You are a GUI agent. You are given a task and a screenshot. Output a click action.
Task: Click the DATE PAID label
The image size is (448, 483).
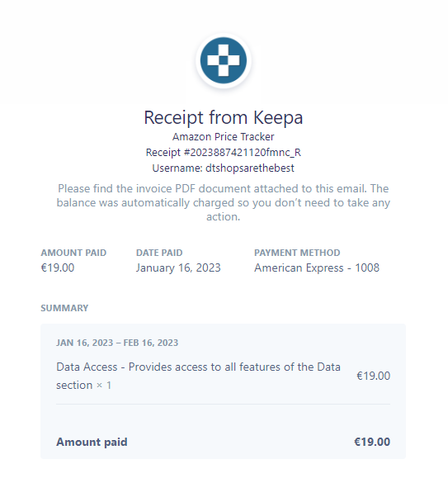tap(159, 253)
